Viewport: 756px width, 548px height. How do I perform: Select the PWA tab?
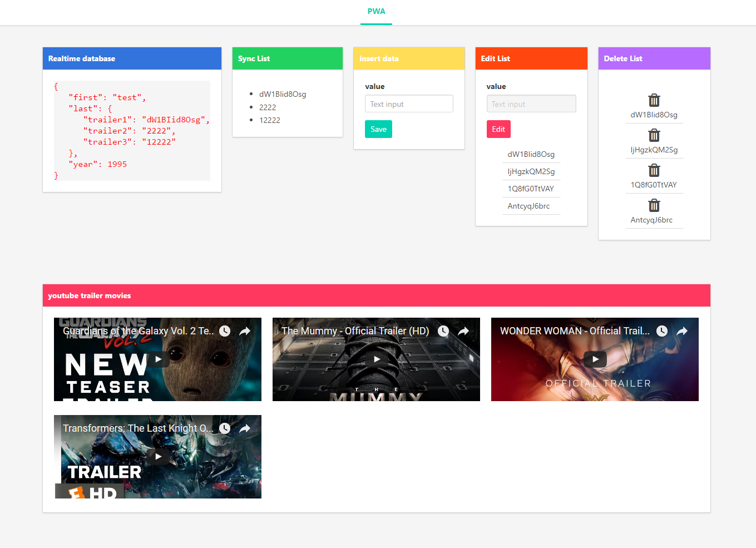click(x=376, y=12)
